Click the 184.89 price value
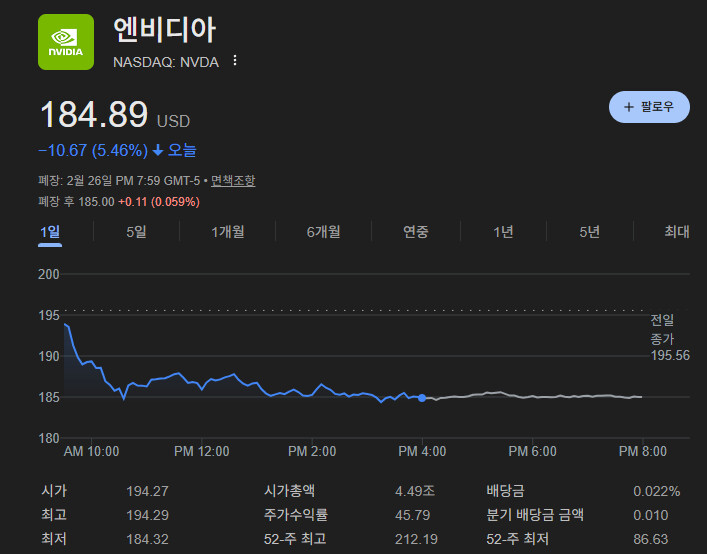The image size is (707, 554). 94,114
